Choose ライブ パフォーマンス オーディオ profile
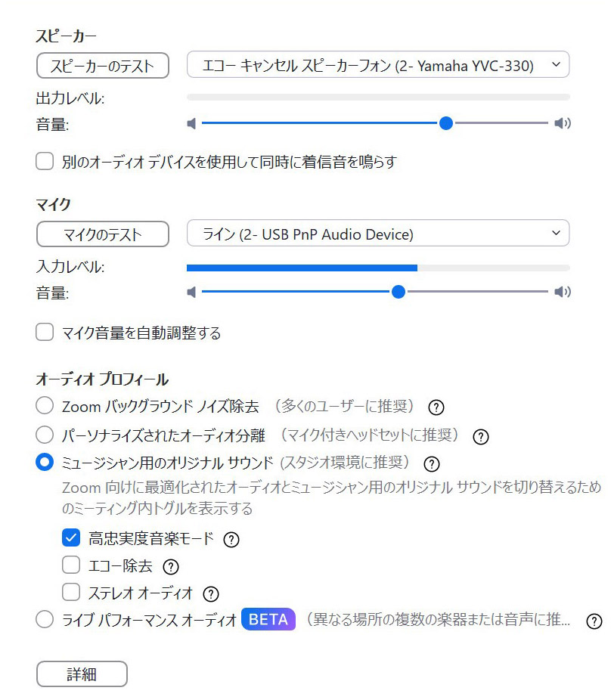Screen dimensions: 611x700 [45, 621]
